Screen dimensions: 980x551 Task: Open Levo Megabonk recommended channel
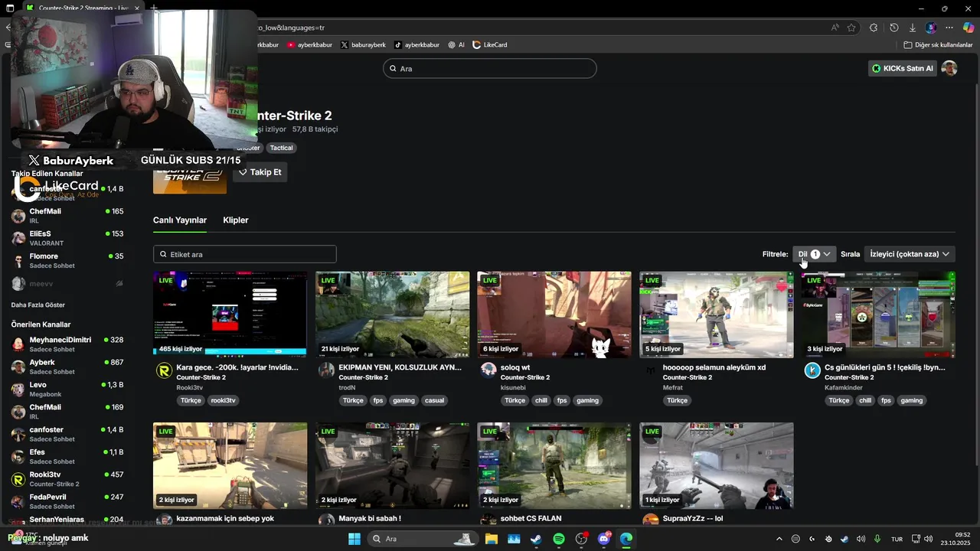[67, 390]
